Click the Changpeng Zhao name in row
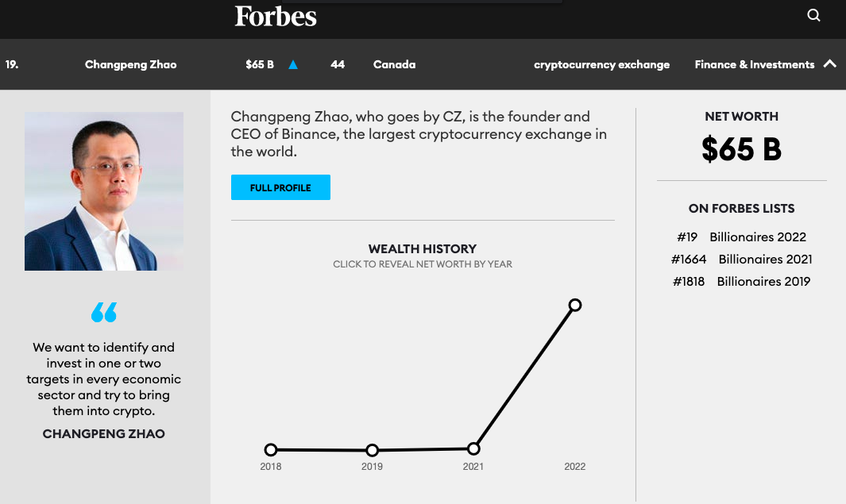 (x=130, y=64)
